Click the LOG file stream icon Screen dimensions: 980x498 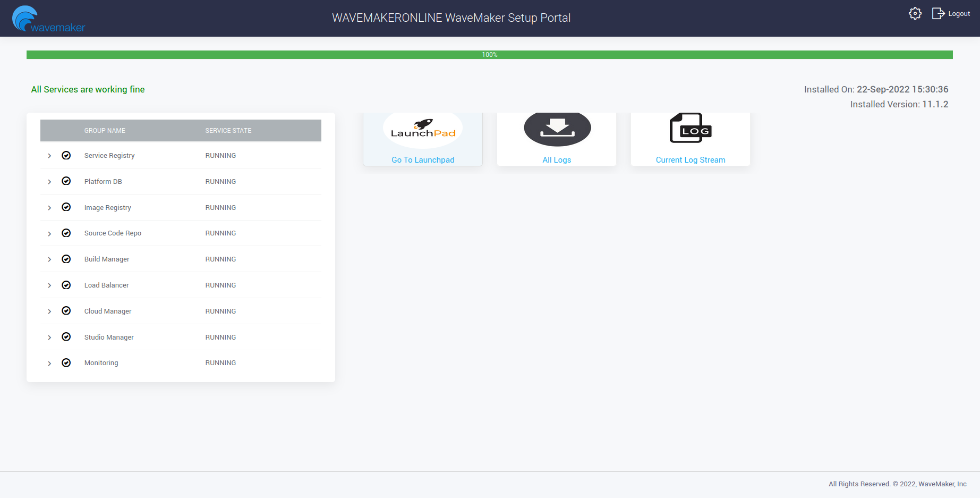(x=690, y=128)
